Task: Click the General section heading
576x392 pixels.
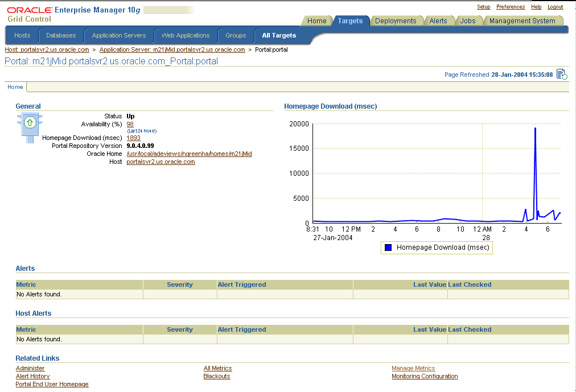Action: pos(28,106)
